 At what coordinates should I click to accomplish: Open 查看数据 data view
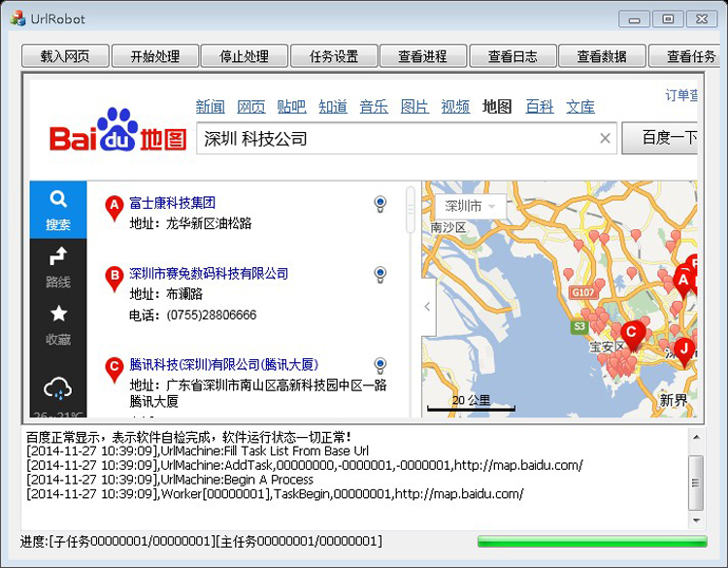pos(602,56)
